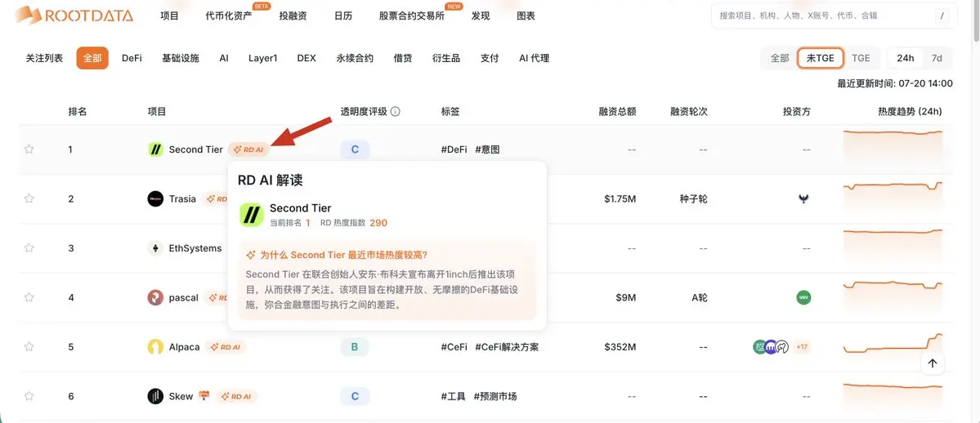Click Second Tier row logo icon
Viewport: 980px width, 423px height.
(x=155, y=149)
